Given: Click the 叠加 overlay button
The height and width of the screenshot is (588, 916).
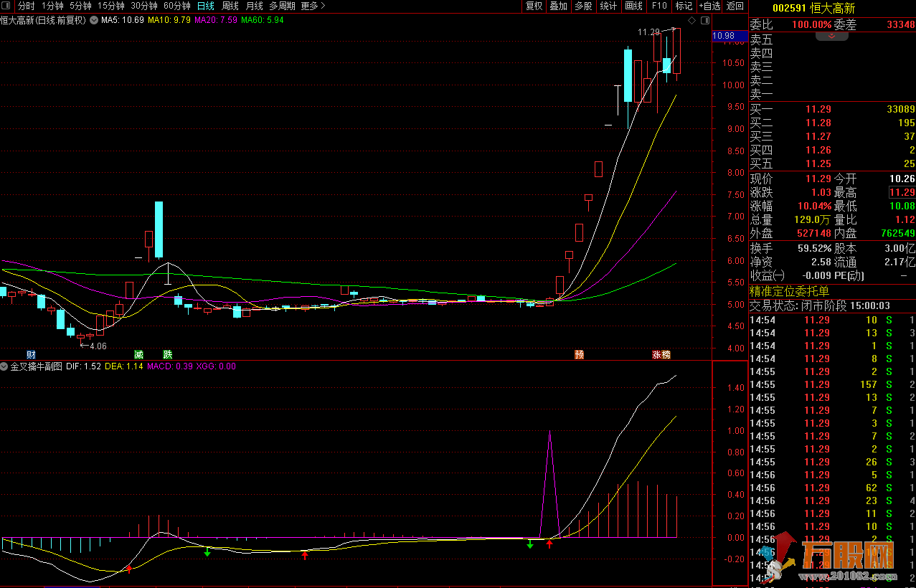Looking at the screenshot, I should coord(558,6).
